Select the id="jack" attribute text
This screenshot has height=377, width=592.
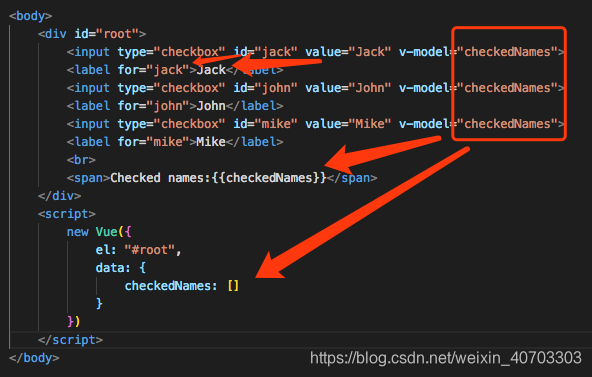(265, 52)
